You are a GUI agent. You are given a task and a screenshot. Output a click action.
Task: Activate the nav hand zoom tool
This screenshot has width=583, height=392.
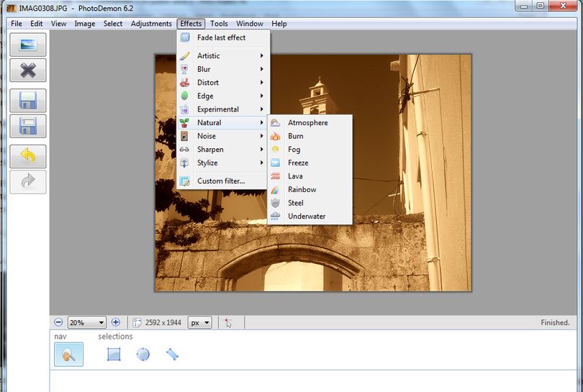[69, 355]
